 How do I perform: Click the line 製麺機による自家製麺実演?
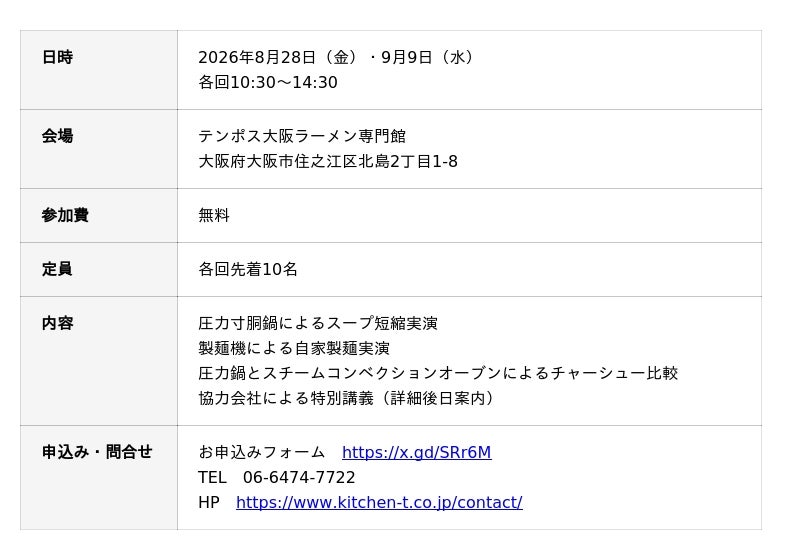point(294,348)
